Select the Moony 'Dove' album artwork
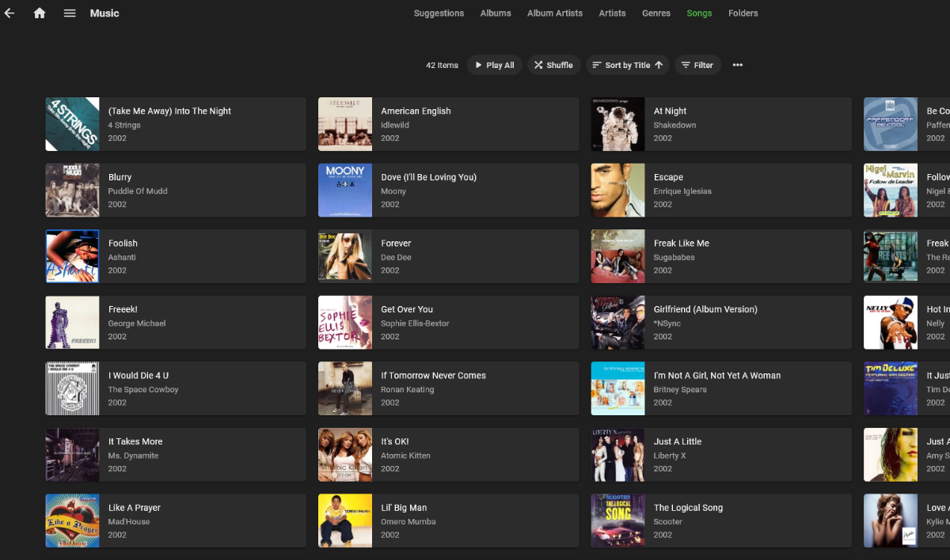The height and width of the screenshot is (560, 950). (345, 190)
